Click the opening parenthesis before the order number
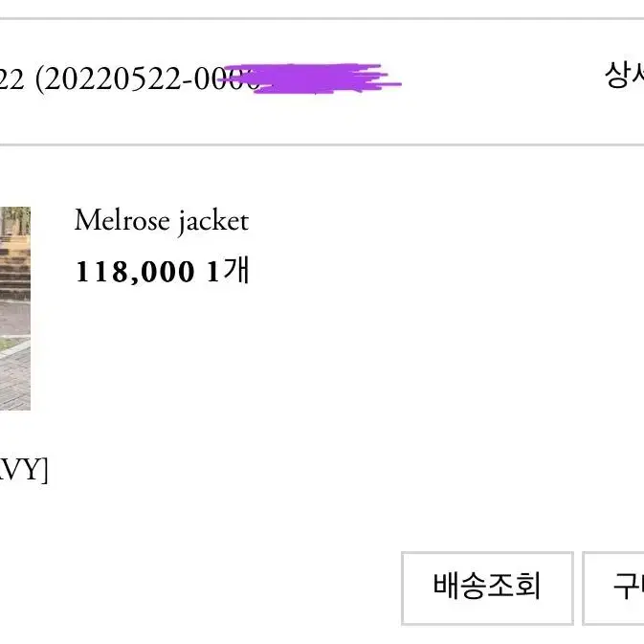 click(39, 79)
